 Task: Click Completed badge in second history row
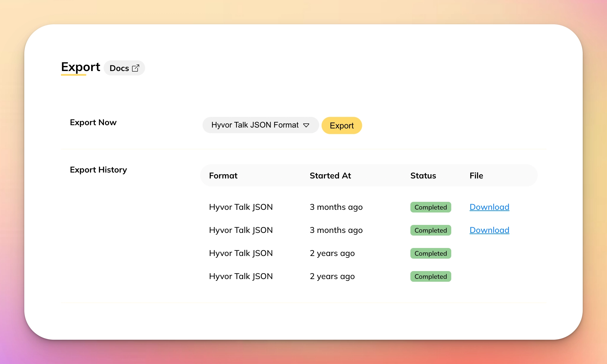point(431,230)
